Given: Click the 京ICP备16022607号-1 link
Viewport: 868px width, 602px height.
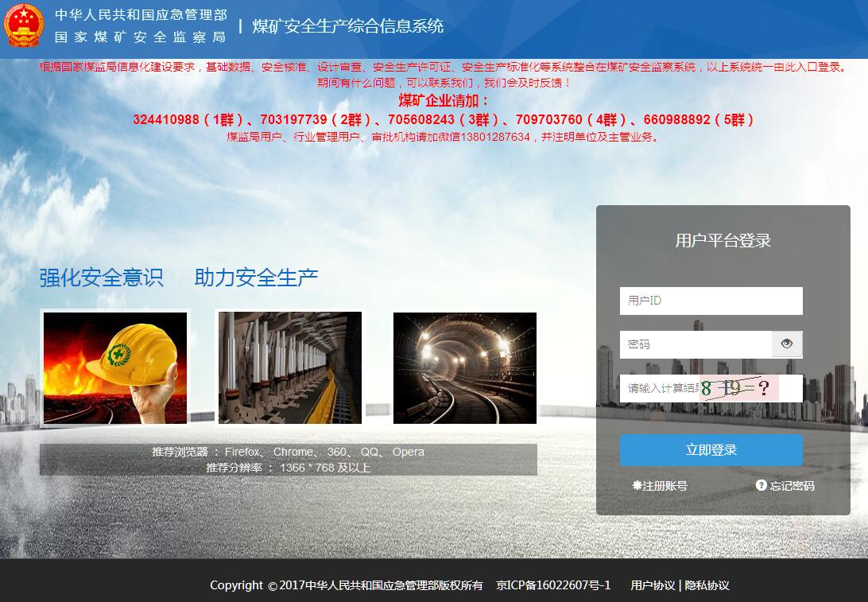Looking at the screenshot, I should tap(553, 585).
